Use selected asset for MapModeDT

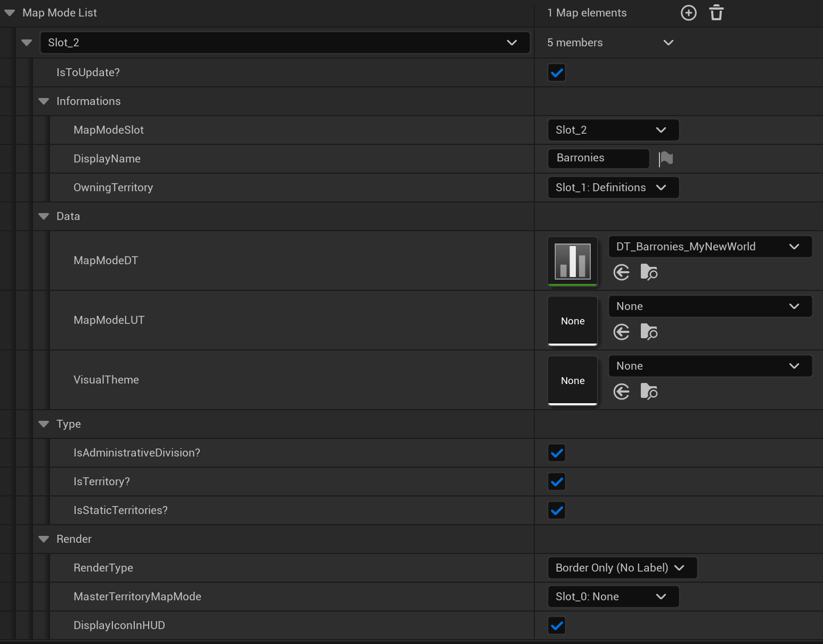click(622, 273)
